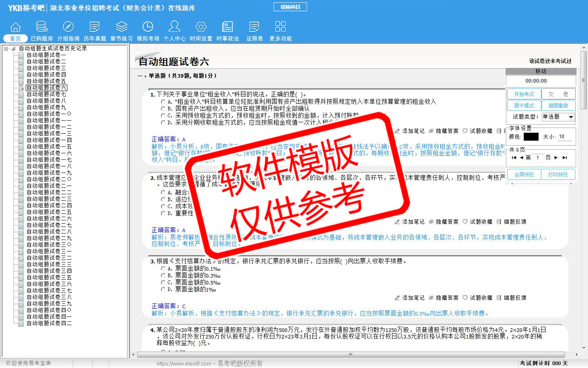Jump to last page with the page arrow
588x368 pixels.
[565, 157]
